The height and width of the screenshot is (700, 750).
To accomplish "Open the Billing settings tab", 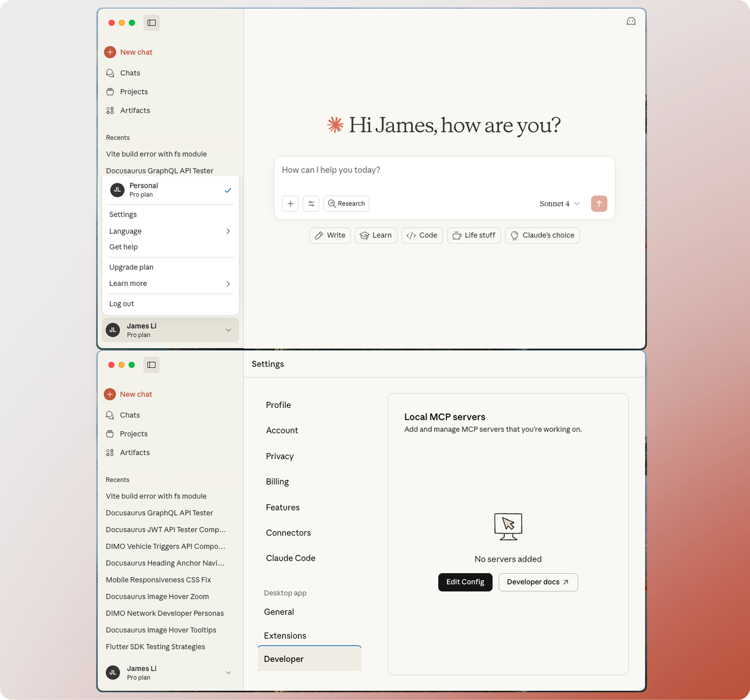I will click(x=277, y=482).
